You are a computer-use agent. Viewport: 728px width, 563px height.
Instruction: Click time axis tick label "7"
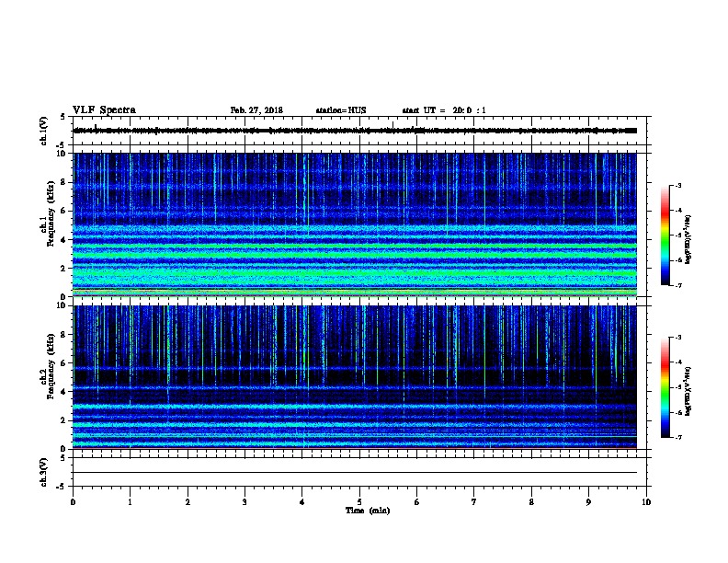click(x=474, y=502)
